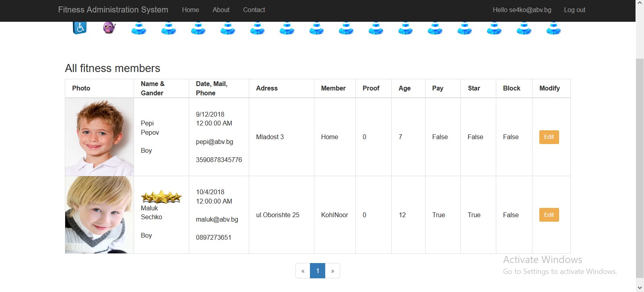Viewport: 644px width, 292px height.
Task: Go to the Contact page
Action: tap(254, 10)
